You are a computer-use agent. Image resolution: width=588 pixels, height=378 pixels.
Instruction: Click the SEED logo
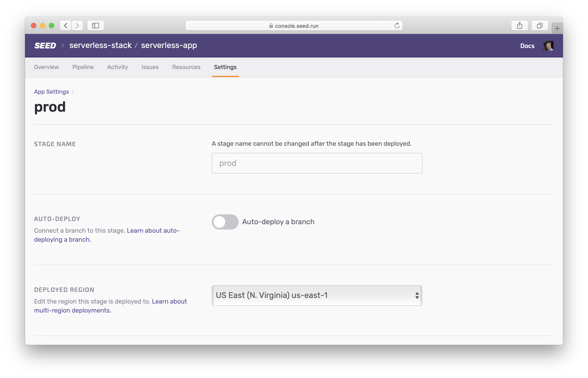pos(45,46)
